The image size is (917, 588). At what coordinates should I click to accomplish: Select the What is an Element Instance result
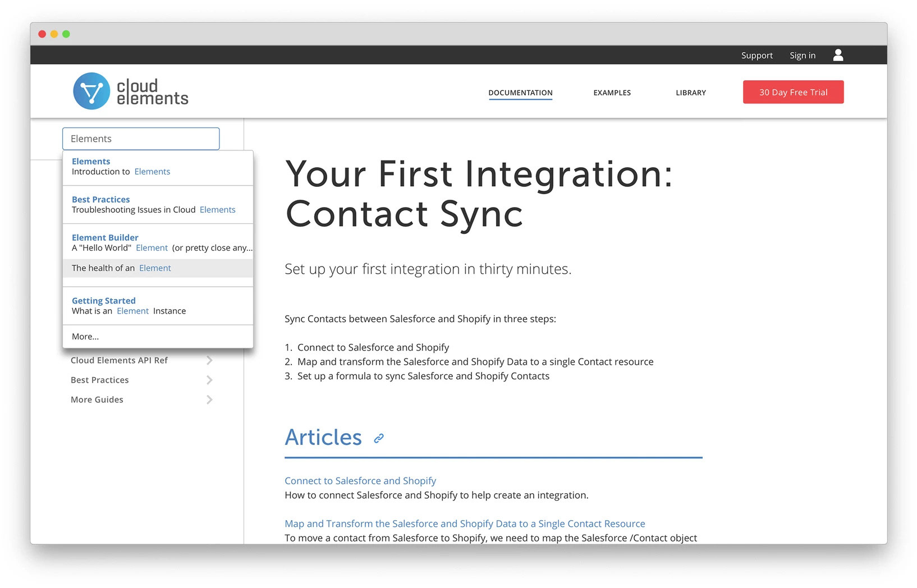tap(129, 311)
